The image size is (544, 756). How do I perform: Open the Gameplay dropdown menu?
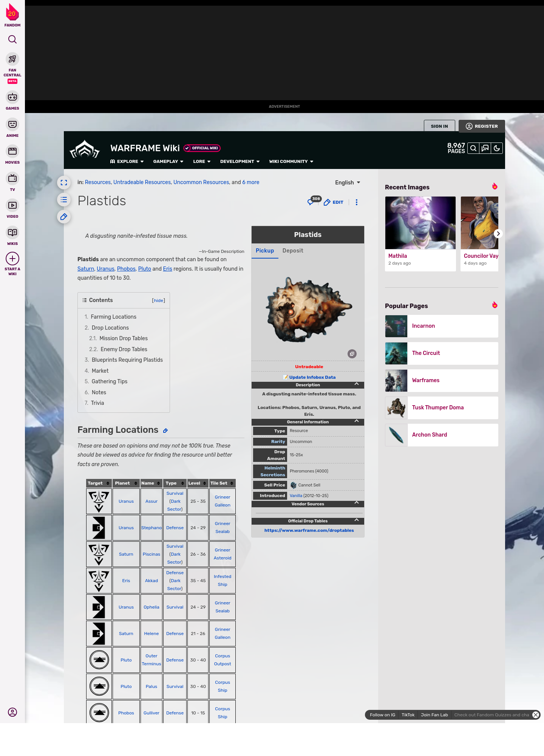pos(168,161)
